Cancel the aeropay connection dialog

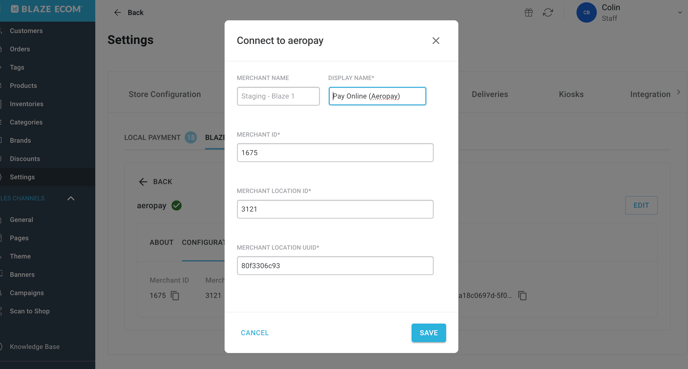tap(254, 333)
